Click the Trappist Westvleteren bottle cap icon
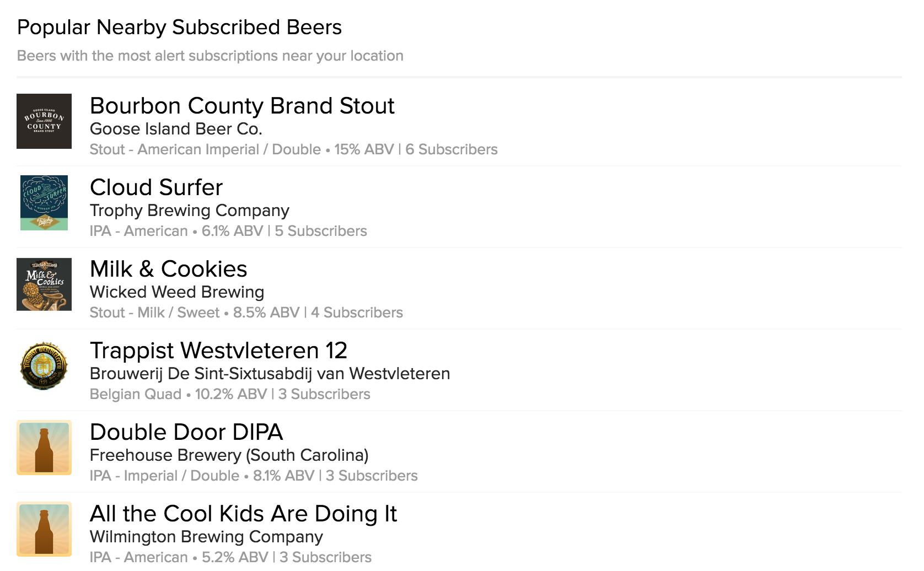The width and height of the screenshot is (924, 571). [44, 366]
